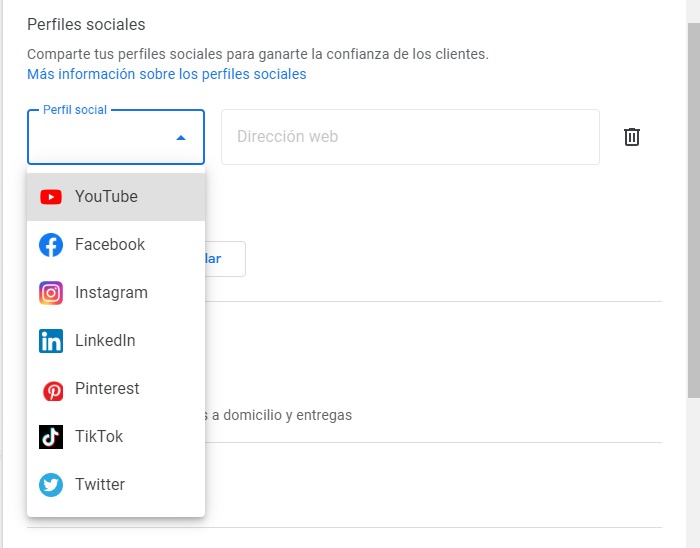Click the LinkedIn logo icon
The image size is (700, 548).
[x=51, y=341]
